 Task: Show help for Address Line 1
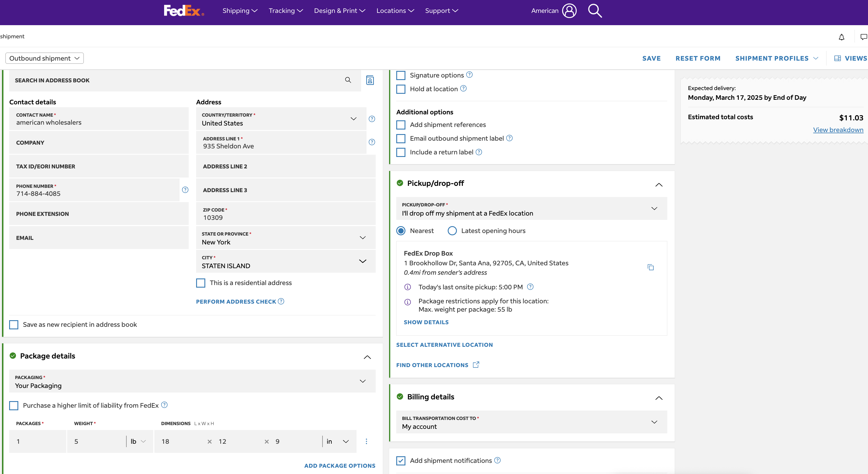point(372,142)
